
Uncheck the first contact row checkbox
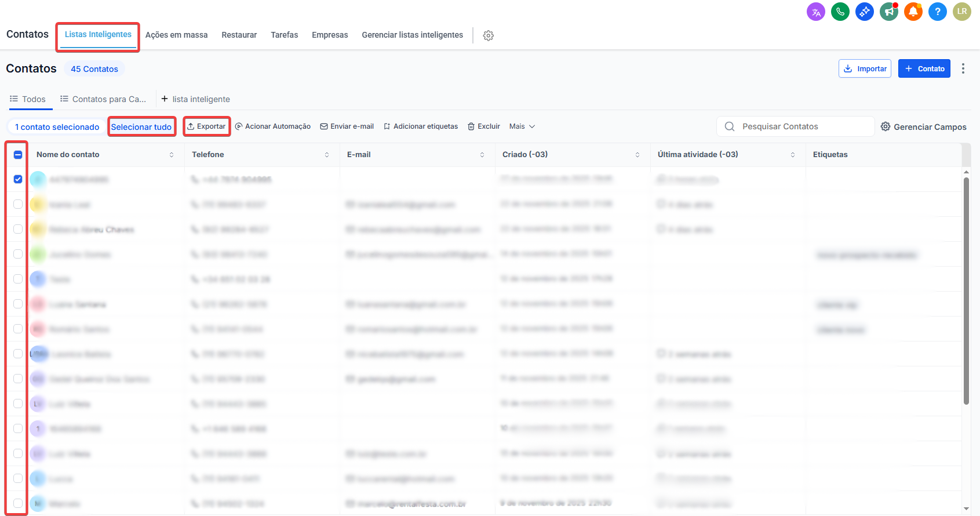18,179
